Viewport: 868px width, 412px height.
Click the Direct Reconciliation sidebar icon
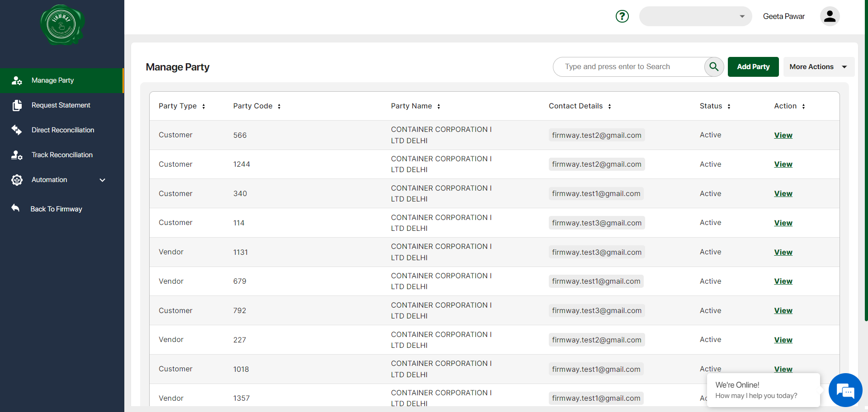coord(17,130)
